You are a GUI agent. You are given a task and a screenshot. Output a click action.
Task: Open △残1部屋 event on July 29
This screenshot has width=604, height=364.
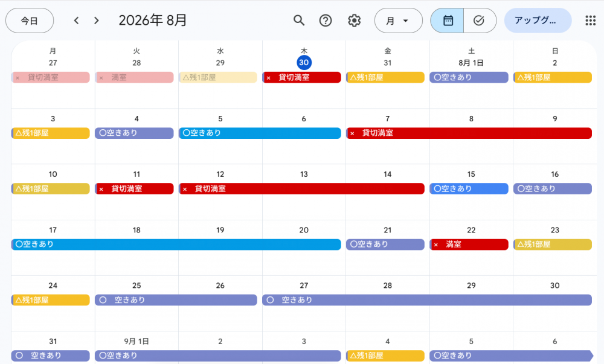coord(218,77)
